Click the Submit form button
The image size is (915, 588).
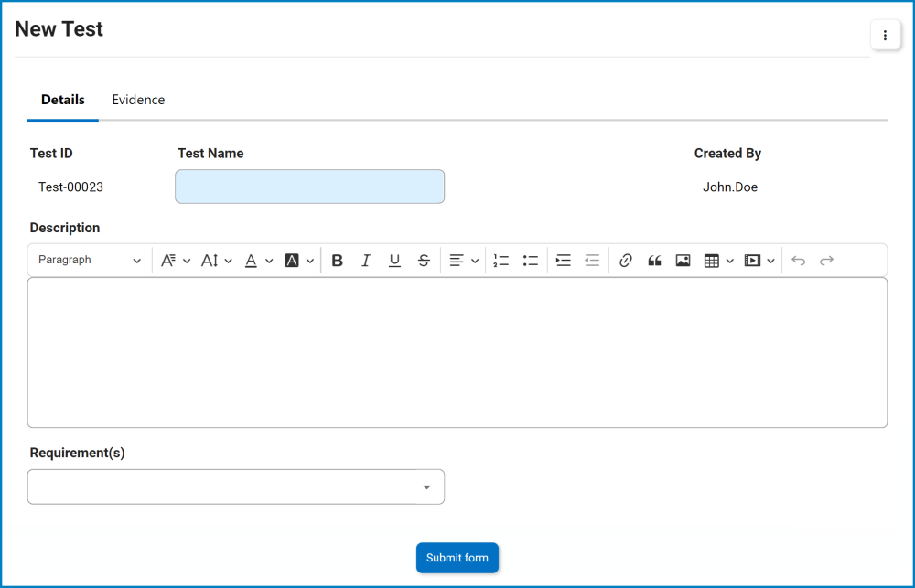click(x=457, y=558)
